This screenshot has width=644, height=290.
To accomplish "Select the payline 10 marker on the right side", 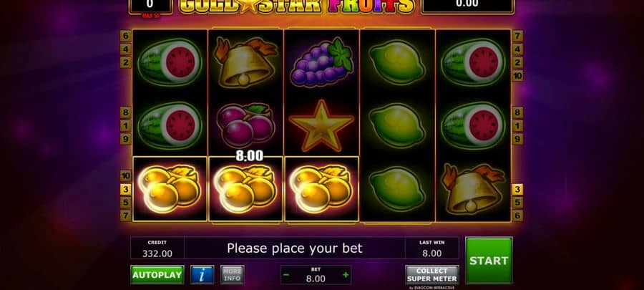I will [517, 76].
